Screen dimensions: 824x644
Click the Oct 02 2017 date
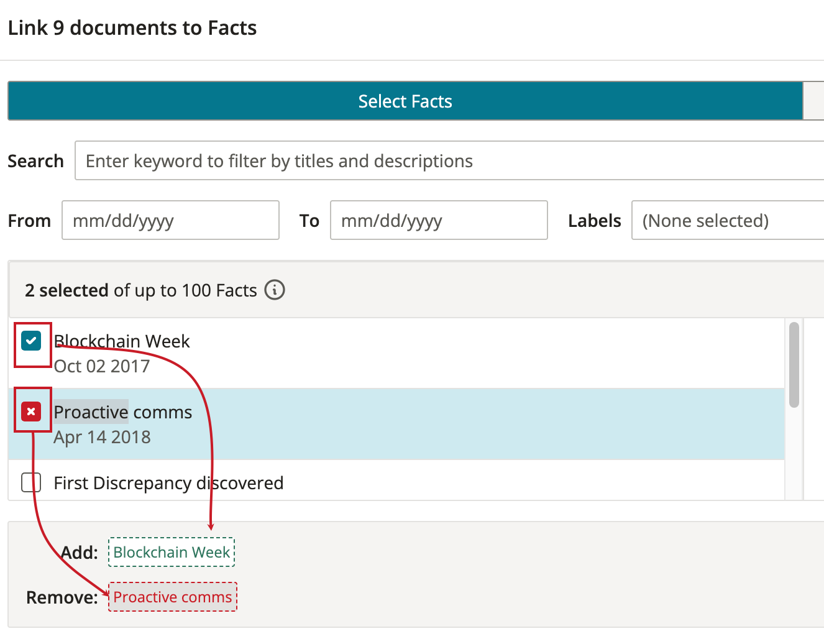[x=102, y=366]
